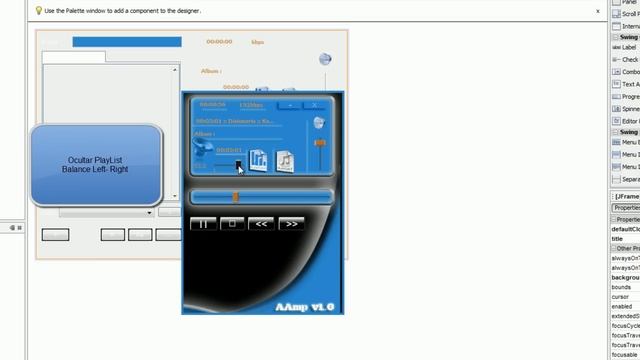The height and width of the screenshot is (360, 640).
Task: Skip to next track with >> button
Action: pyautogui.click(x=291, y=224)
